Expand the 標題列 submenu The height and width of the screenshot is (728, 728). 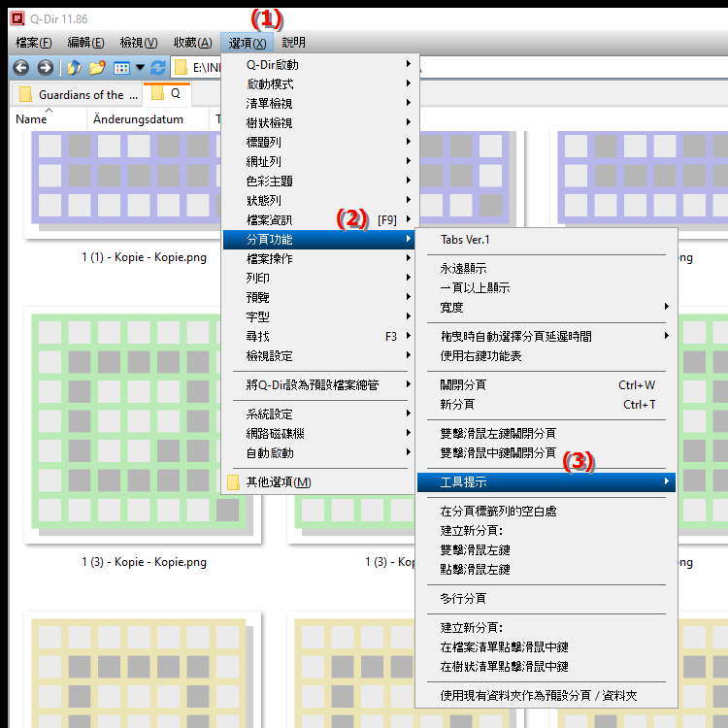coord(320,142)
